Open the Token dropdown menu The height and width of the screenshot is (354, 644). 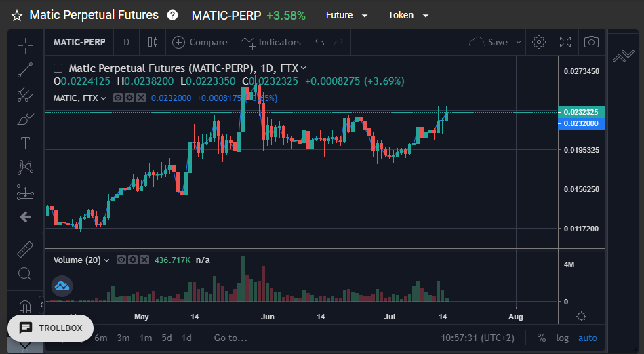pyautogui.click(x=408, y=15)
